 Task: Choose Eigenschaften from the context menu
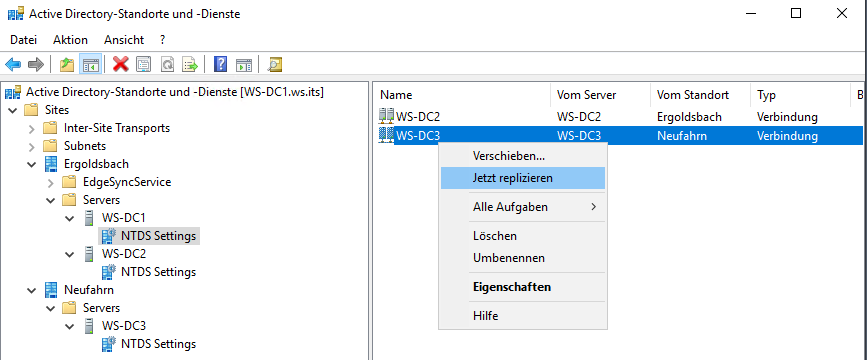point(523,287)
